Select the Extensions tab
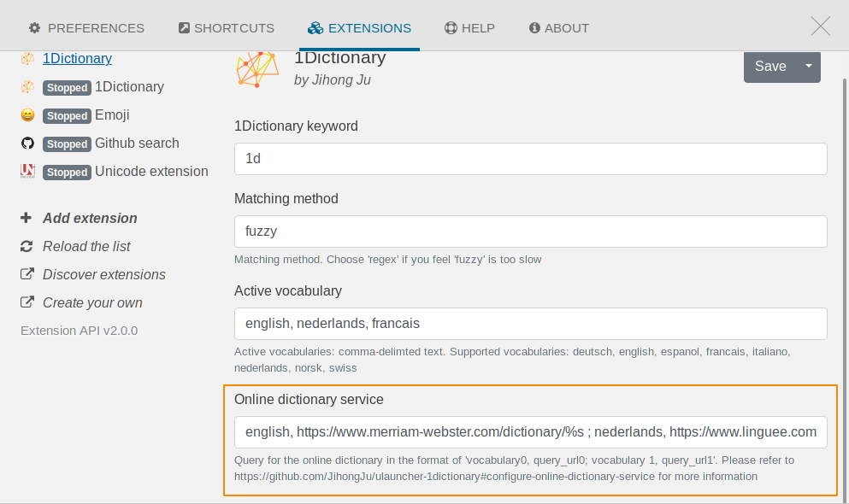This screenshot has width=849, height=504. [x=360, y=28]
